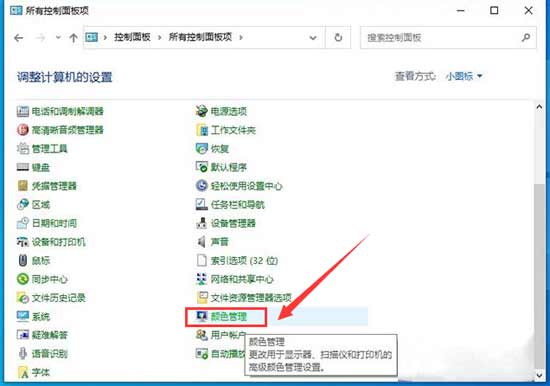The image size is (550, 386).
Task: Click the 搜索控制面板 search field
Action: pos(448,38)
